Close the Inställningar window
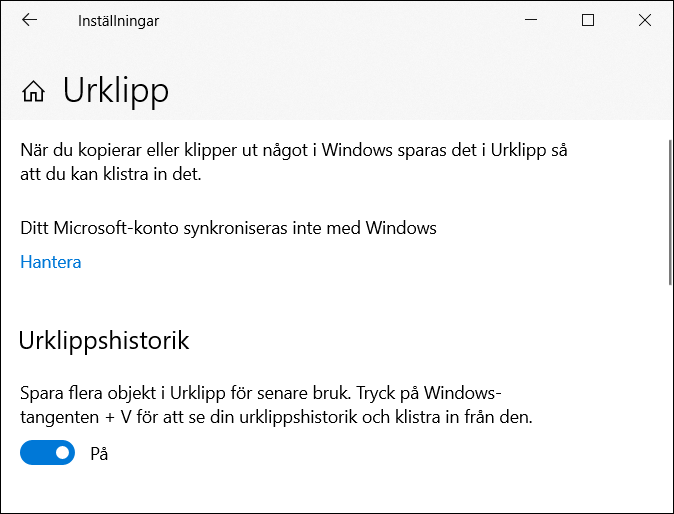674x514 pixels. click(x=644, y=20)
